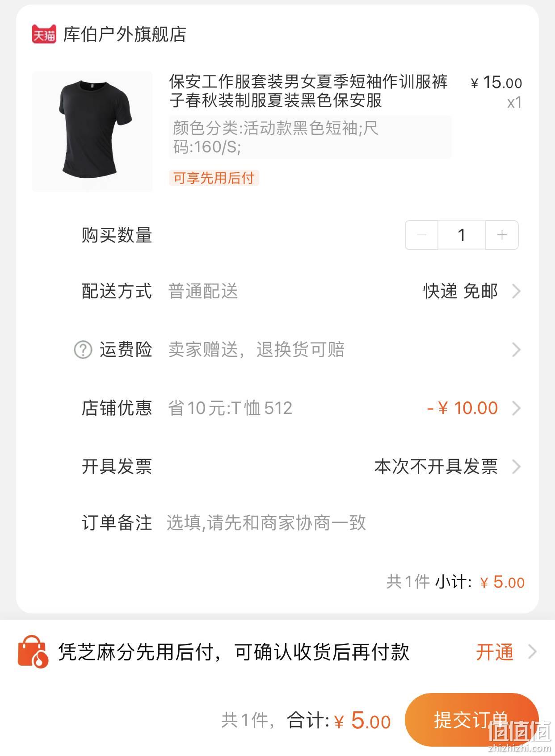Image resolution: width=555 pixels, height=756 pixels.
Task: Select the 本次不开具发票 invoice option
Action: tap(436, 467)
